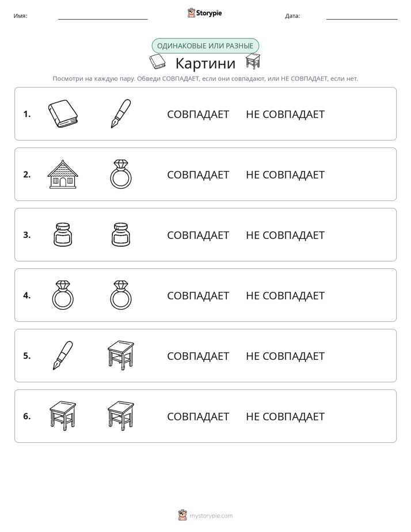Click the book icon in row 1

(63, 113)
